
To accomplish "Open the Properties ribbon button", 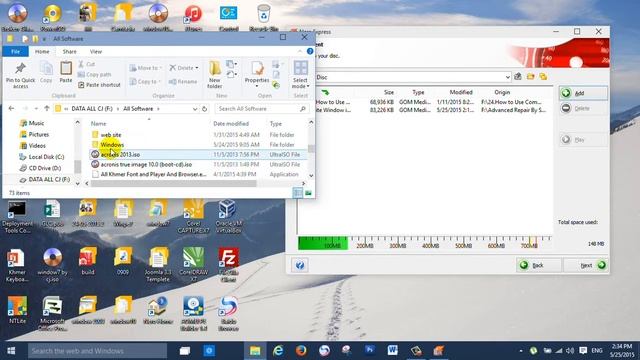I will click(x=257, y=74).
